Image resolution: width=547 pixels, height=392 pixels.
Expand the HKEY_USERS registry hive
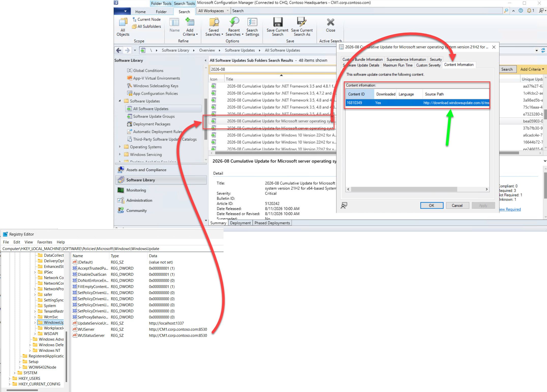coord(10,379)
